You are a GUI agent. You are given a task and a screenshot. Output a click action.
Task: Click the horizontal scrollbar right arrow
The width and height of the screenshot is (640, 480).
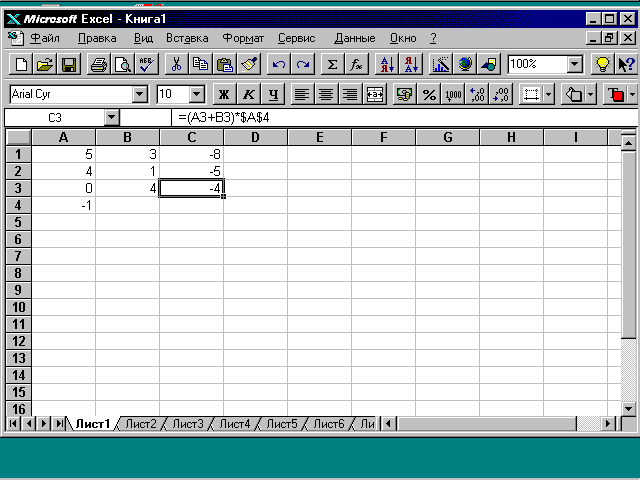[608, 424]
